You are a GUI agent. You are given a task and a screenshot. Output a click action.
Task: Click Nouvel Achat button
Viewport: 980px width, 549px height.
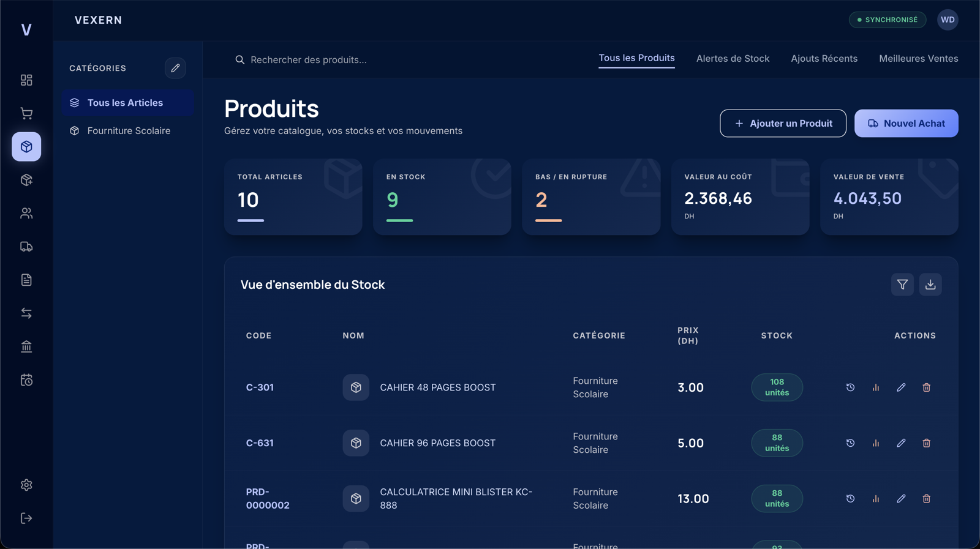tap(906, 124)
